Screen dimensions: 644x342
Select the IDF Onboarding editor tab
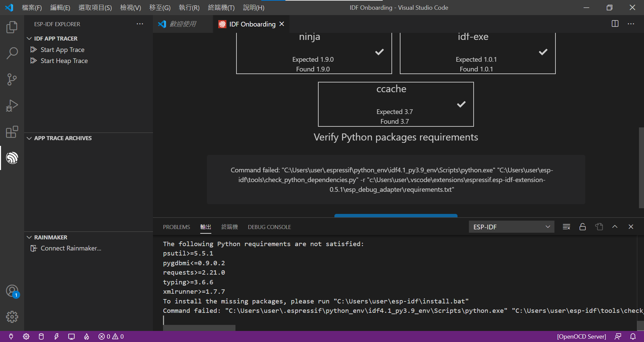[252, 24]
